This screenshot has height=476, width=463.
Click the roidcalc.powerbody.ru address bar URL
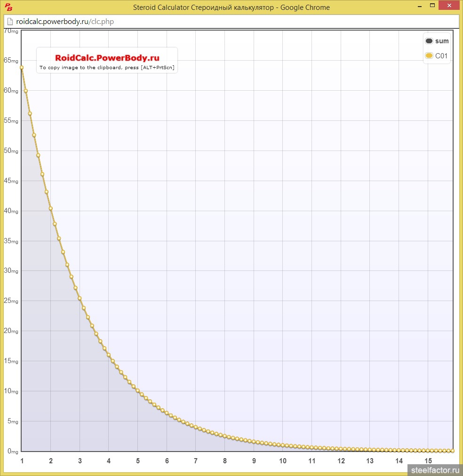tap(65, 22)
